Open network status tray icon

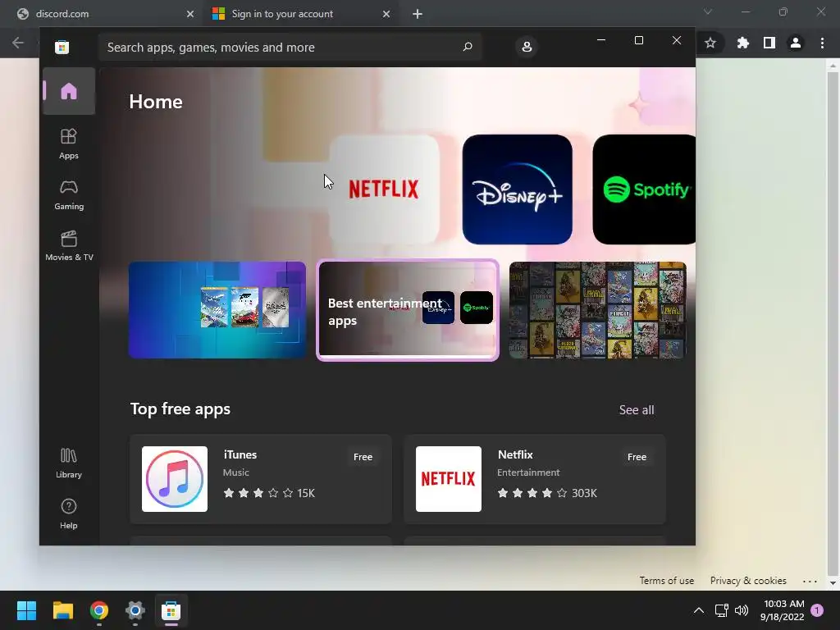pyautogui.click(x=721, y=610)
